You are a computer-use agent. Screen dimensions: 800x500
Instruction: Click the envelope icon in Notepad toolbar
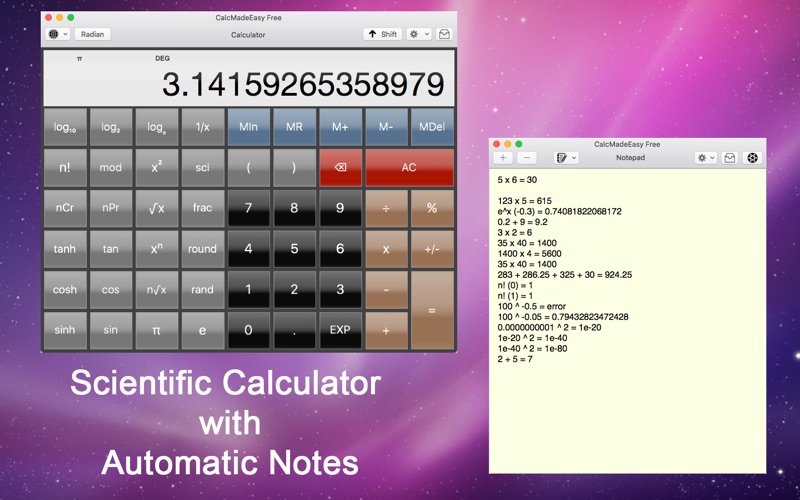pyautogui.click(x=730, y=158)
